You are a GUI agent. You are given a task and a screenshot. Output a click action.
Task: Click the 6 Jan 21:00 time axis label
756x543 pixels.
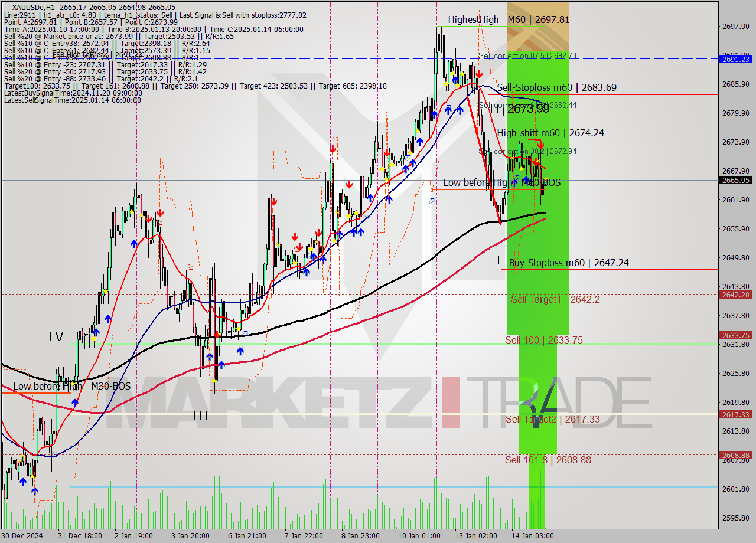click(x=247, y=536)
